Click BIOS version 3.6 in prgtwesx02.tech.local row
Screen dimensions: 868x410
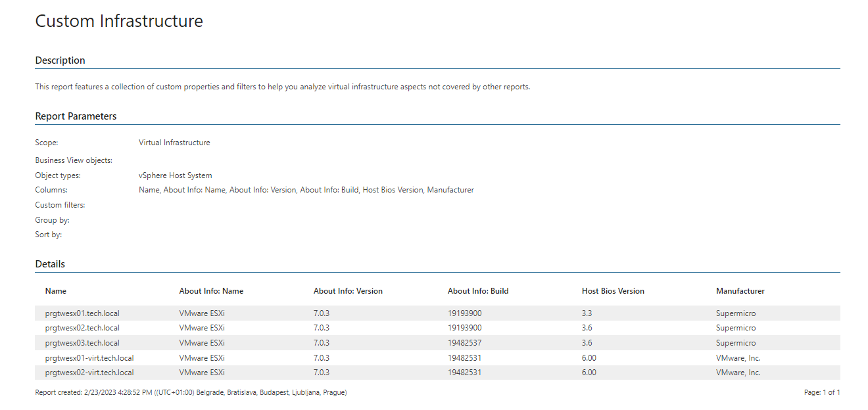point(587,328)
